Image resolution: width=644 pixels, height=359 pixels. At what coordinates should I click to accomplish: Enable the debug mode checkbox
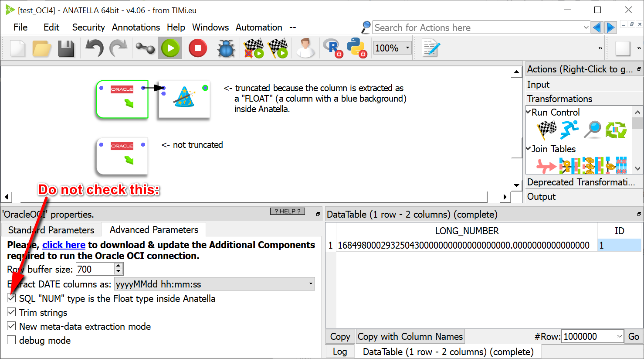point(12,340)
